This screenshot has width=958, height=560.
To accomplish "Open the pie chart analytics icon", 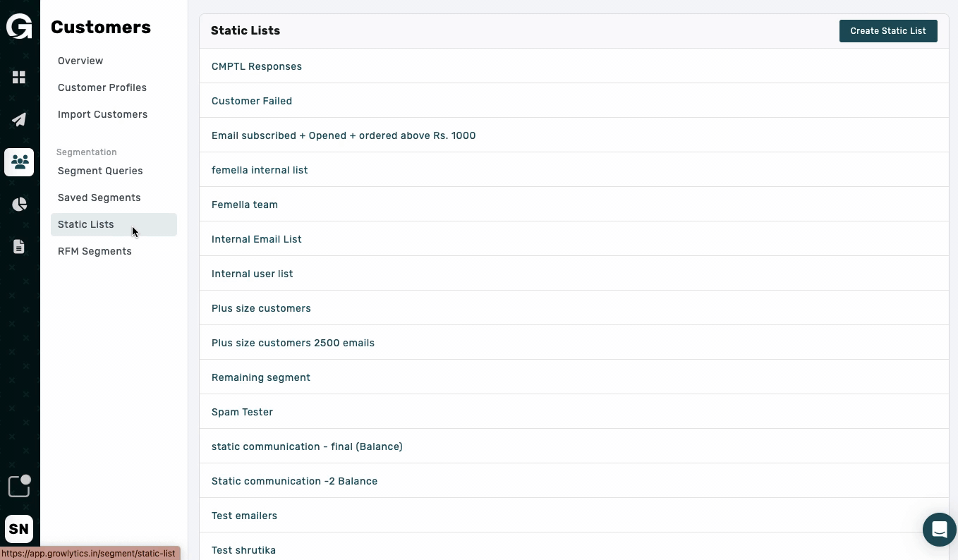I will pyautogui.click(x=19, y=205).
